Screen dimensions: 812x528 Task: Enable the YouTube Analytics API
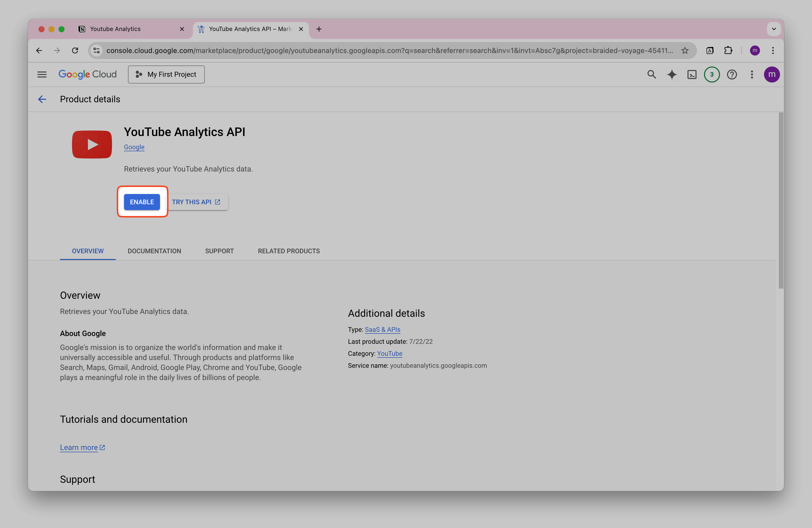142,202
